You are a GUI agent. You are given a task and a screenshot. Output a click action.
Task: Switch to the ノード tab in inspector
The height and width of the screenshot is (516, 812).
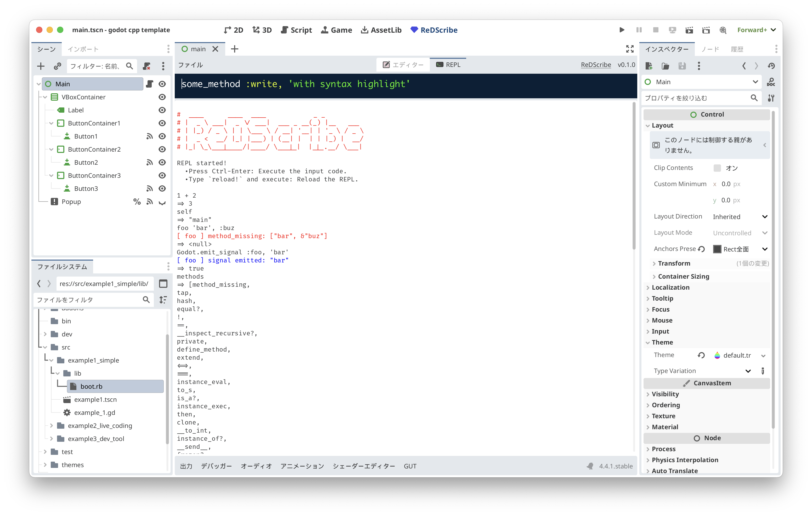tap(710, 49)
